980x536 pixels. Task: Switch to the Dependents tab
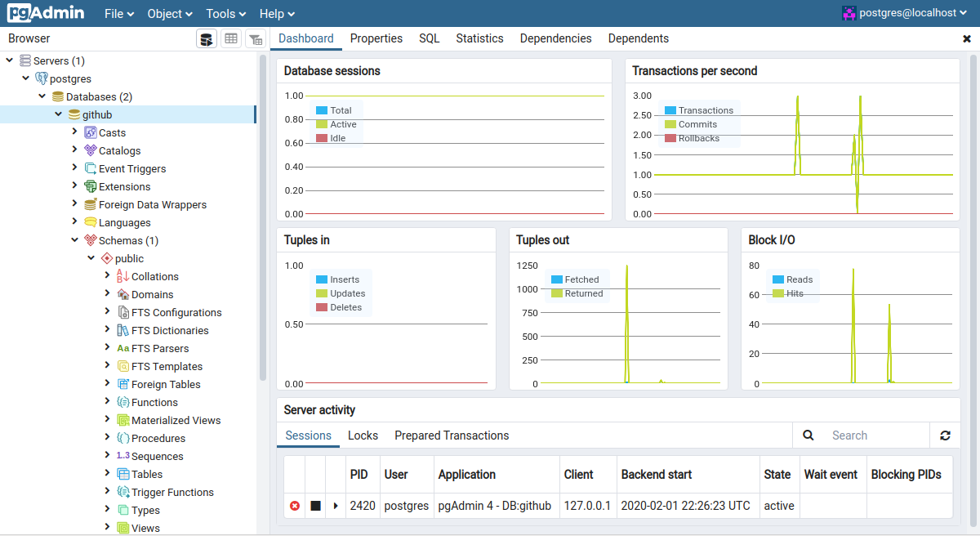pyautogui.click(x=639, y=38)
